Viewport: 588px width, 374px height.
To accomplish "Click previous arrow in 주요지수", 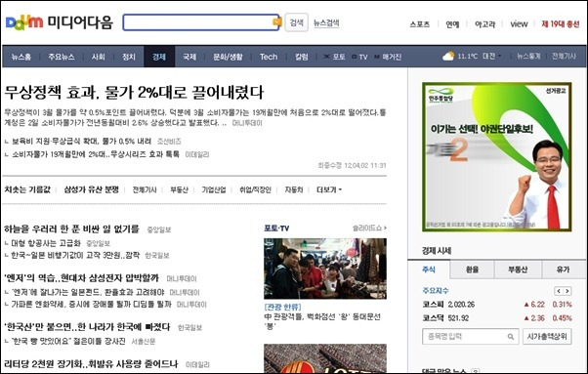I will (559, 291).
